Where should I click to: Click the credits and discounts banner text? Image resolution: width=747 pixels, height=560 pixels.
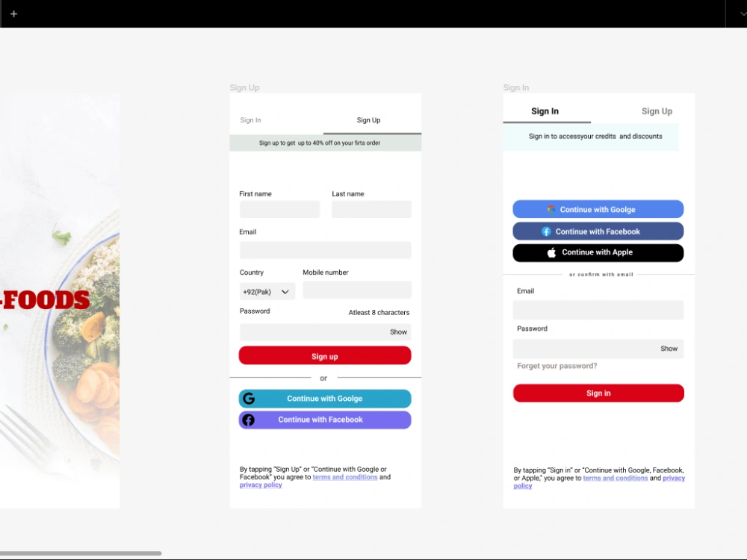point(595,136)
